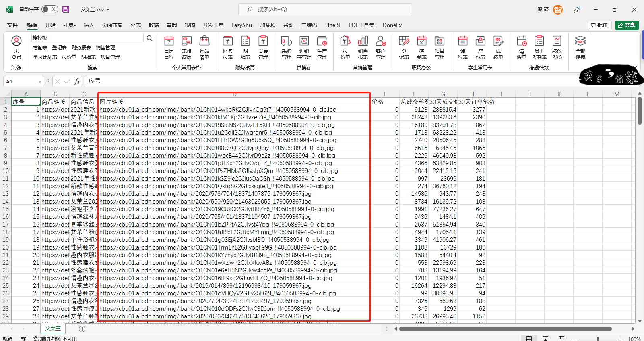Open the Name Box dropdown arrow
644x341 pixels.
point(40,81)
